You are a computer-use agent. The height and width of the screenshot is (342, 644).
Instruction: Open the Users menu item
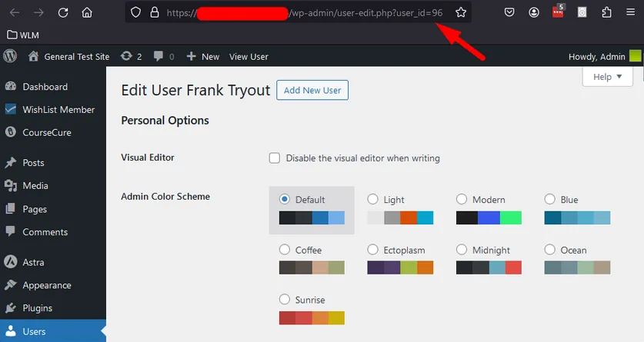coord(53,331)
